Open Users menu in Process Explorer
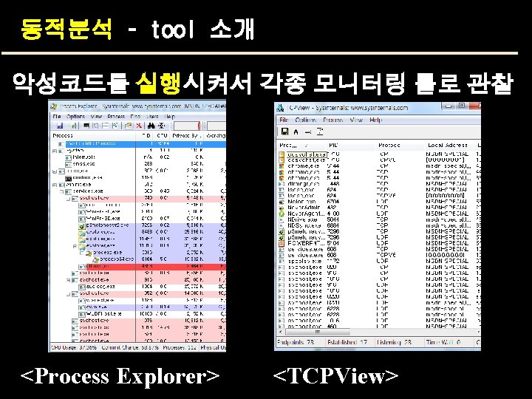This screenshot has width=532, height=399. (x=152, y=117)
